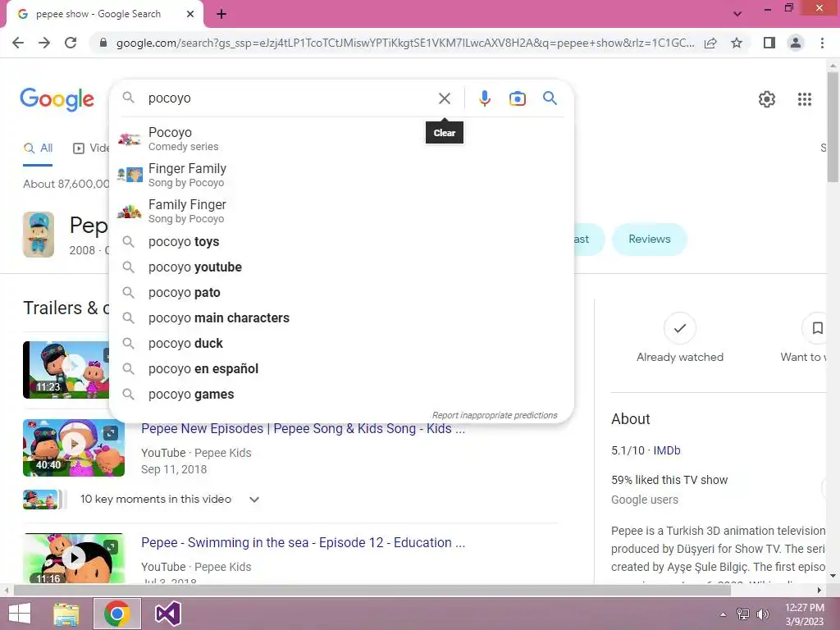Open a new browser tab

[x=221, y=14]
